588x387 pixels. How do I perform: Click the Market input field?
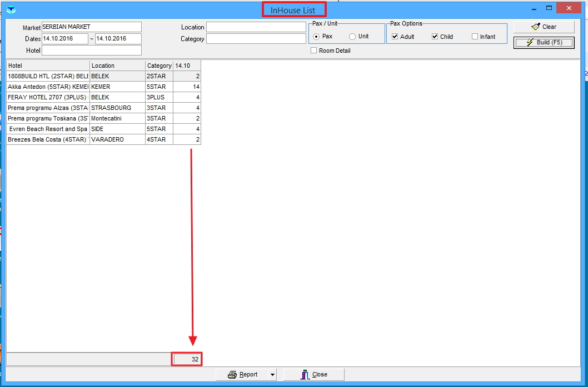(91, 27)
